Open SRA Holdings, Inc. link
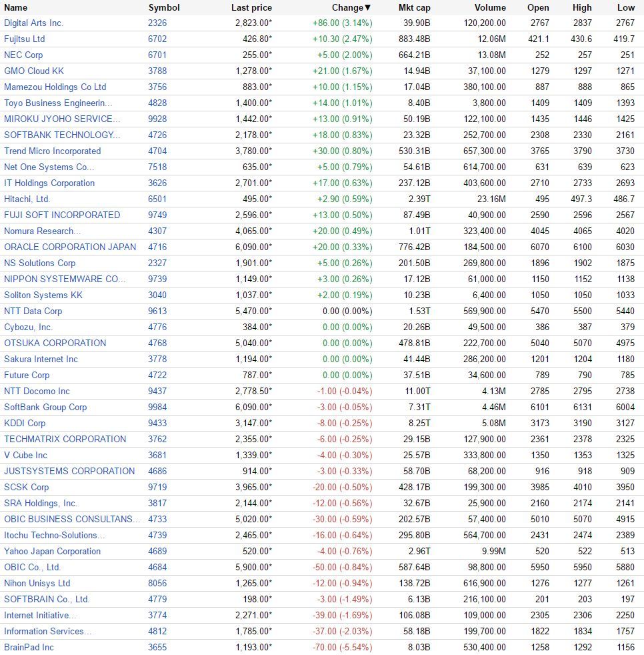Image resolution: width=644 pixels, height=655 pixels. point(41,504)
